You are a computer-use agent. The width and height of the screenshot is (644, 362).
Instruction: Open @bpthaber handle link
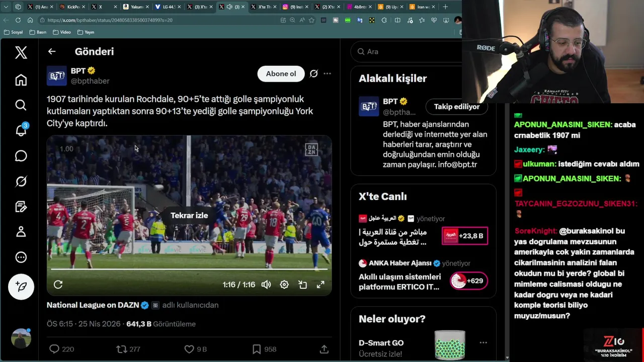[90, 81]
